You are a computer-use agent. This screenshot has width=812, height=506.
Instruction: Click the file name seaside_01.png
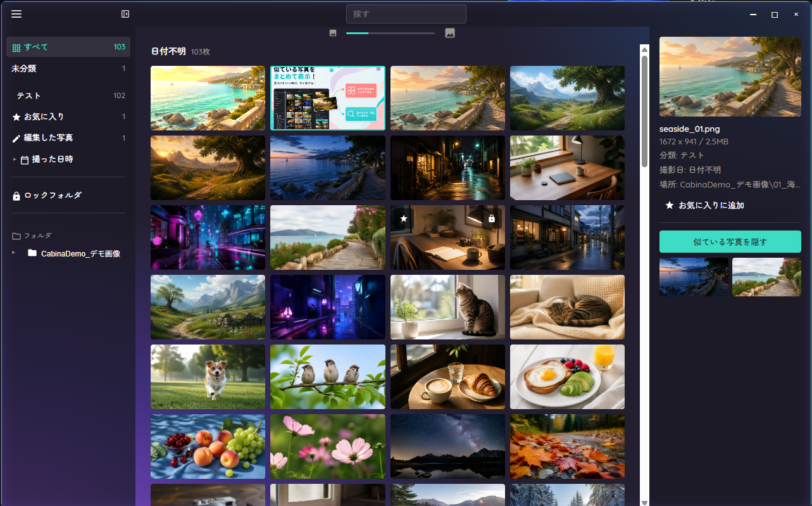690,129
